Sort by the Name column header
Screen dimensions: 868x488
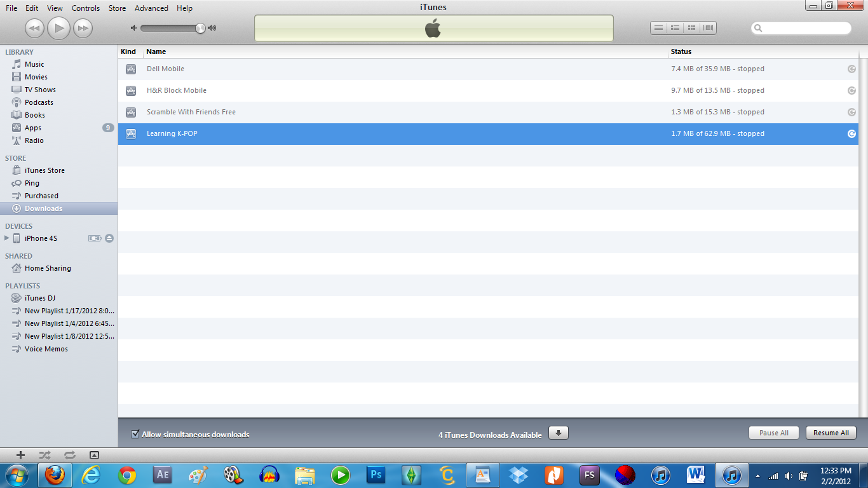(405, 51)
